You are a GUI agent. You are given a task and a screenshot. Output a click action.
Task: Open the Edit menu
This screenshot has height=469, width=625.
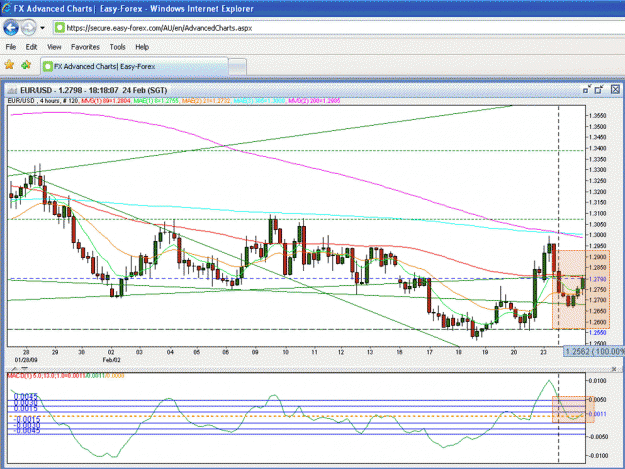(31, 47)
